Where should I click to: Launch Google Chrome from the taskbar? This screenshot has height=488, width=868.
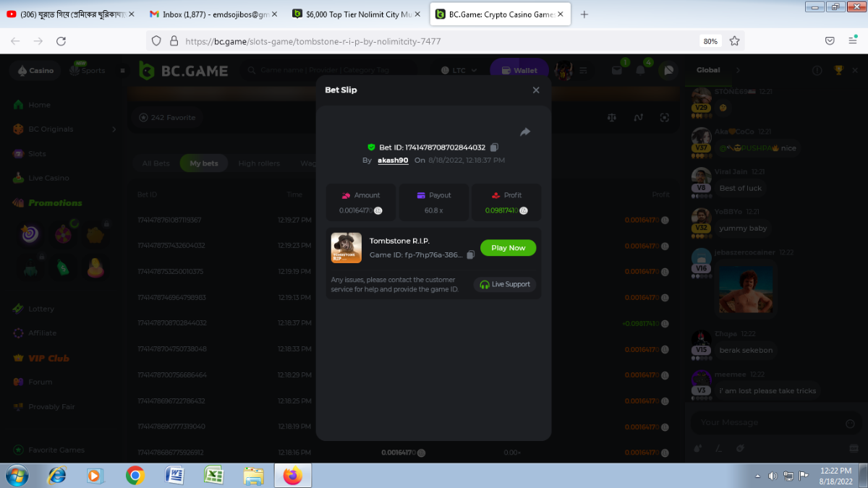[x=135, y=475]
